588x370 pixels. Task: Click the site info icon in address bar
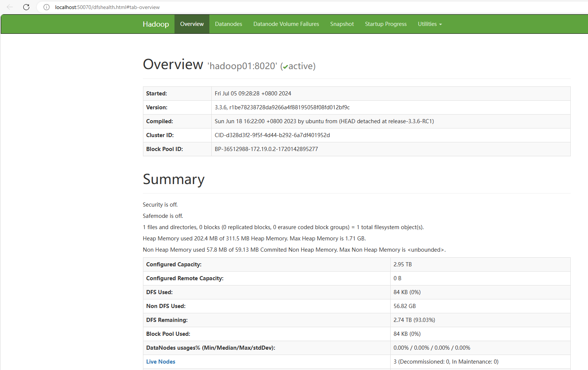tap(46, 7)
